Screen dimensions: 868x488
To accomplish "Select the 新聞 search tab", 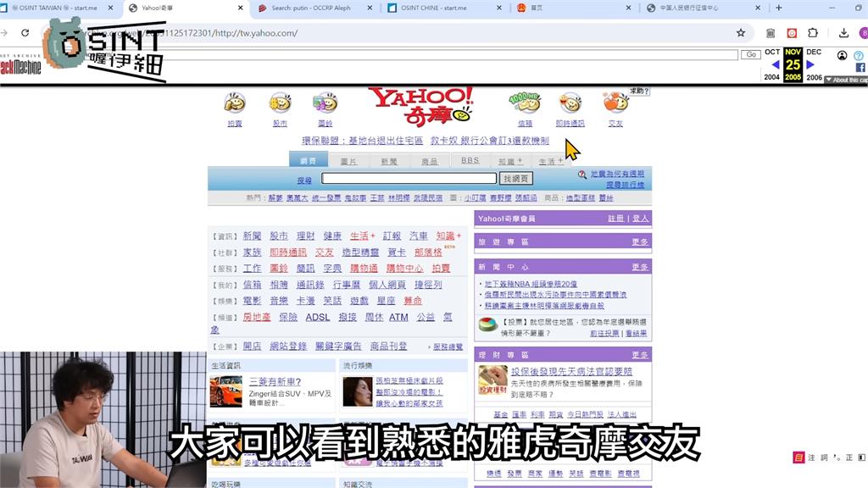I will [x=389, y=161].
